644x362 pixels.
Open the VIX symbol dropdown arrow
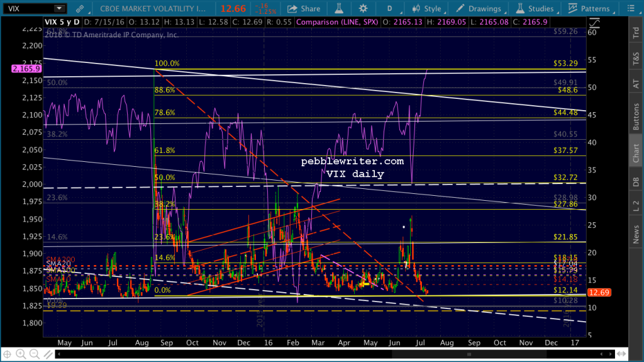point(59,8)
